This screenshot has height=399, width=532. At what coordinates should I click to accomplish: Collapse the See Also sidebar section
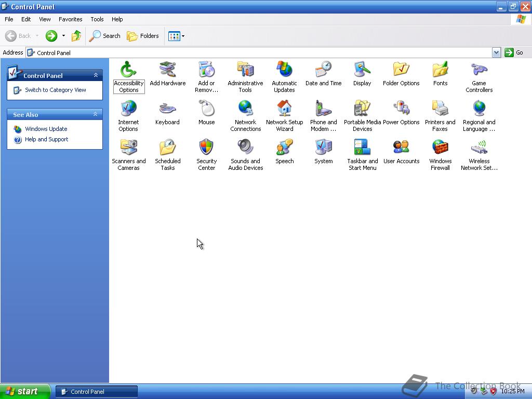click(x=96, y=114)
